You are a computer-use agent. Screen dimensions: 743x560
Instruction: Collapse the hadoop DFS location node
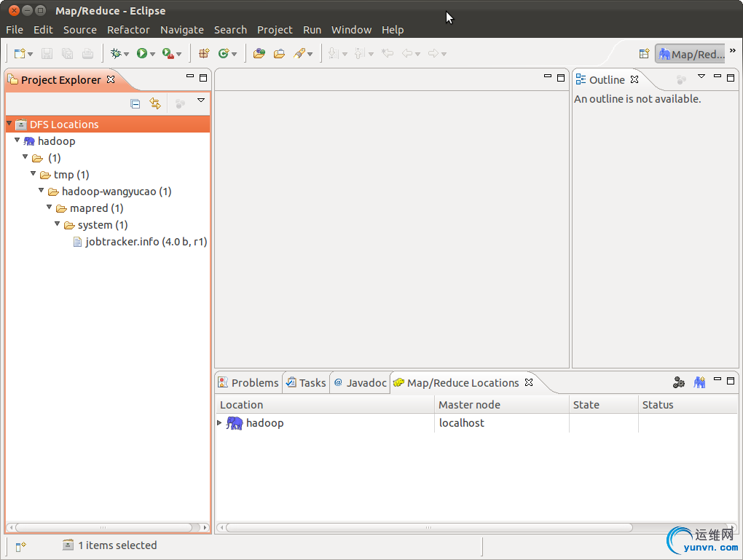point(17,141)
